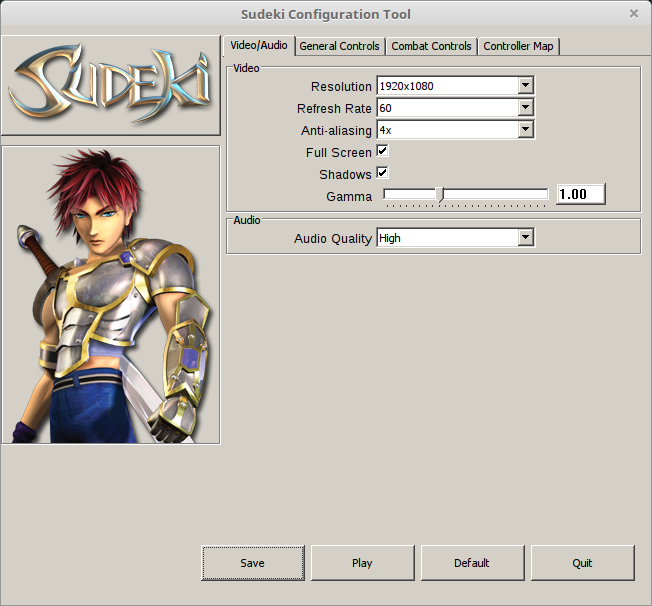
Task: Reset settings with the Default button
Action: (472, 563)
